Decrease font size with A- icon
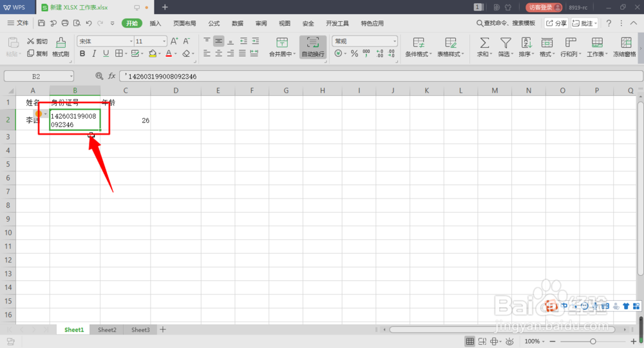The width and height of the screenshot is (644, 348). click(x=187, y=41)
